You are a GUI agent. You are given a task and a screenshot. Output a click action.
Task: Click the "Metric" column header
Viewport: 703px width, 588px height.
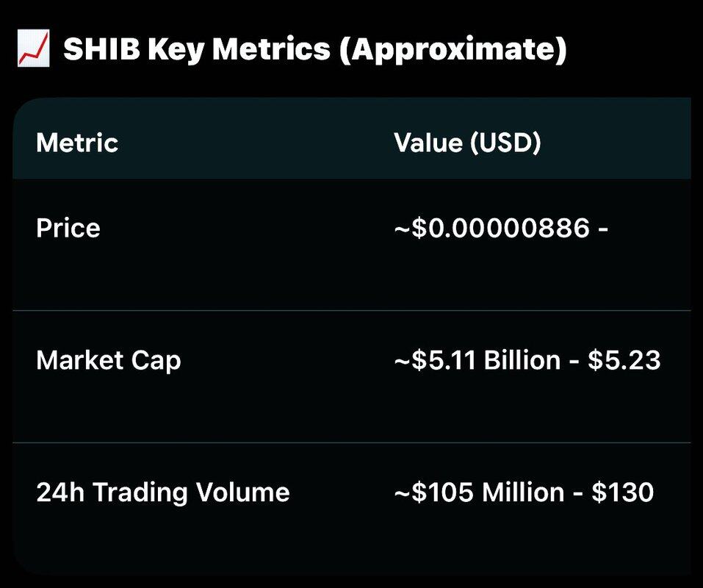(x=77, y=143)
